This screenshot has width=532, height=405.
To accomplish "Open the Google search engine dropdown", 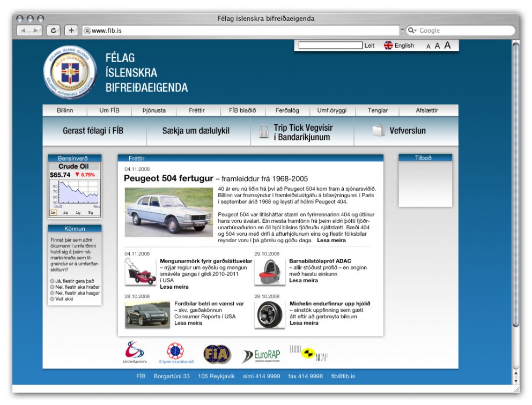I will (412, 31).
